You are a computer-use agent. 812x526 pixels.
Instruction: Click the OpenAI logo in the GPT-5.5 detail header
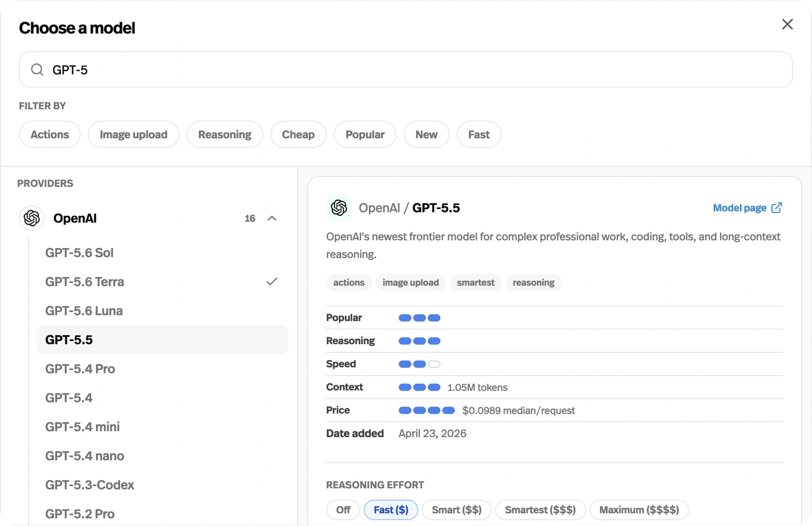click(339, 208)
